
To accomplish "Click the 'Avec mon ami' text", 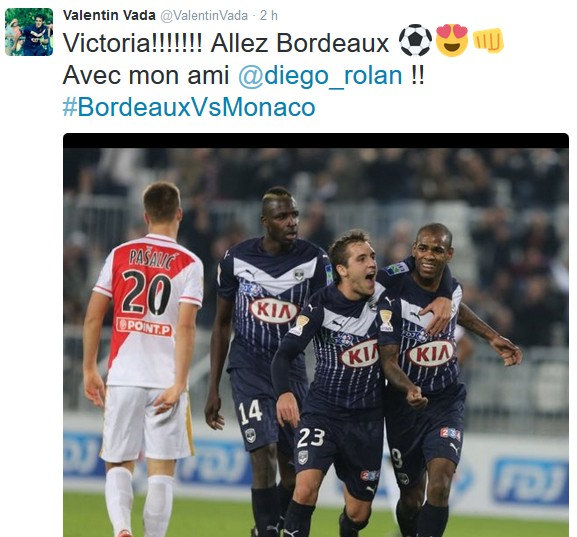I will [146, 75].
